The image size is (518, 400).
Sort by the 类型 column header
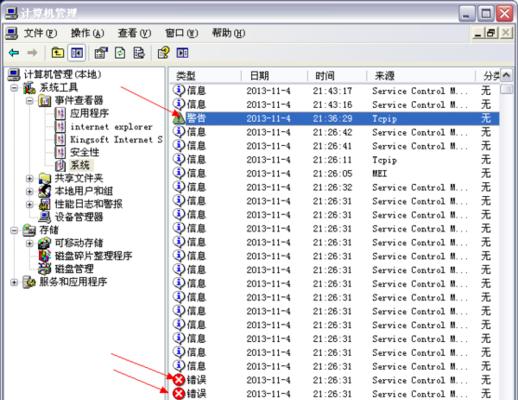pos(204,76)
